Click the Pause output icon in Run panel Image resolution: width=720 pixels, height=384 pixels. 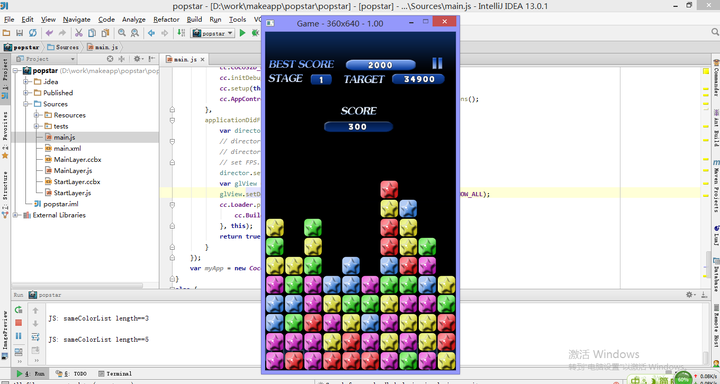coord(18,336)
